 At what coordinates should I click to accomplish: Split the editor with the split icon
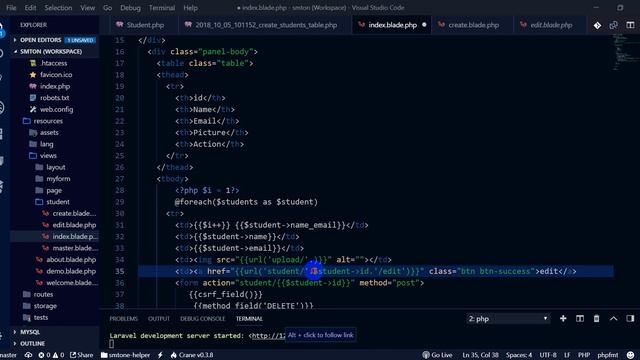(630, 25)
